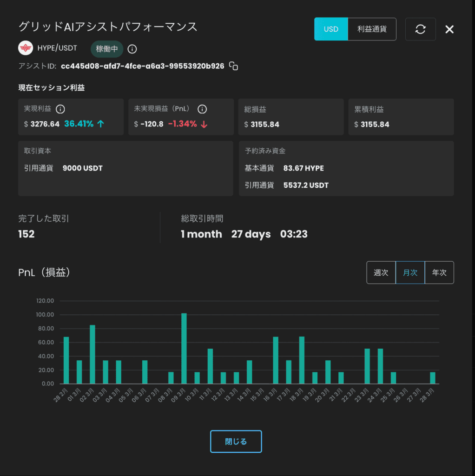Click the 15 3月 x-axis date label
This screenshot has height=476, width=475.
click(257, 395)
